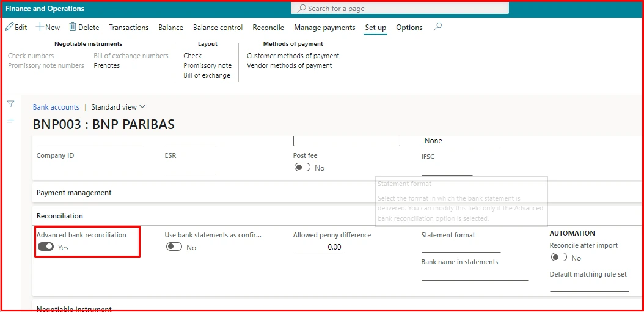Collapse the Reconciliation section header
The width and height of the screenshot is (644, 312).
(x=337, y=216)
